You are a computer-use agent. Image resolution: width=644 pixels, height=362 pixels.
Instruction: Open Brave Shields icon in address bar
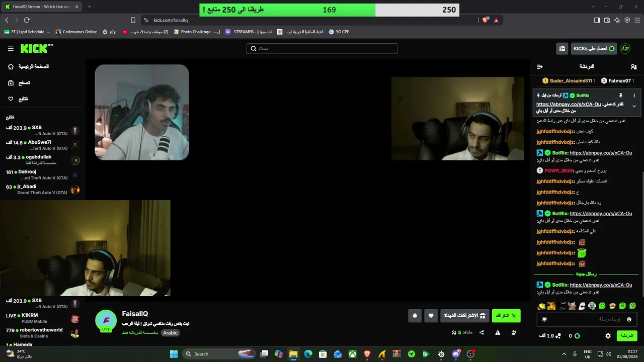[x=485, y=20]
